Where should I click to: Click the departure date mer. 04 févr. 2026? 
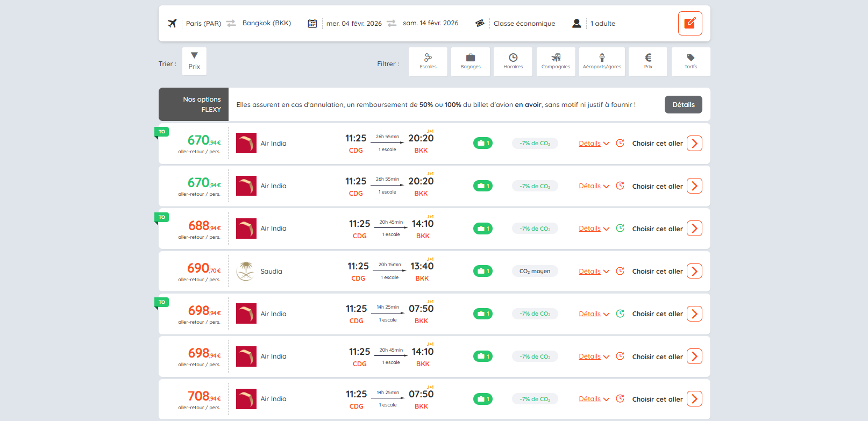[x=353, y=24]
